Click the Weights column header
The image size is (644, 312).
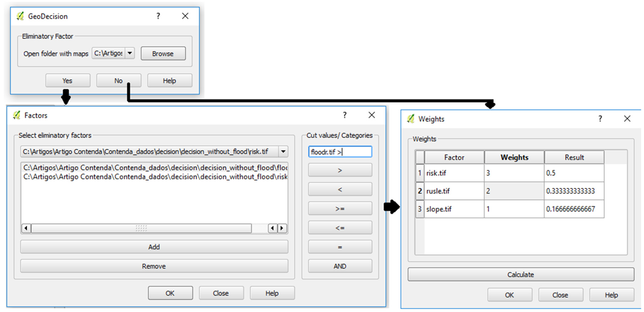[x=514, y=157]
